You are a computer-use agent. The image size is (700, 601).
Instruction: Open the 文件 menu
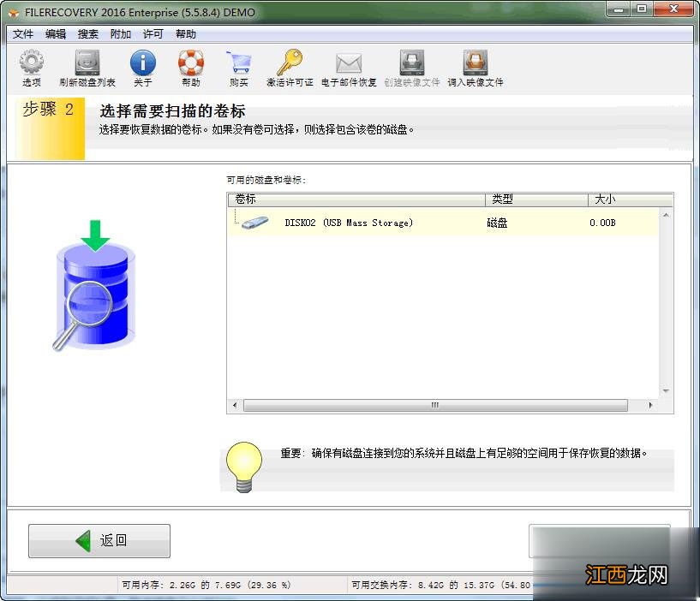[23, 34]
